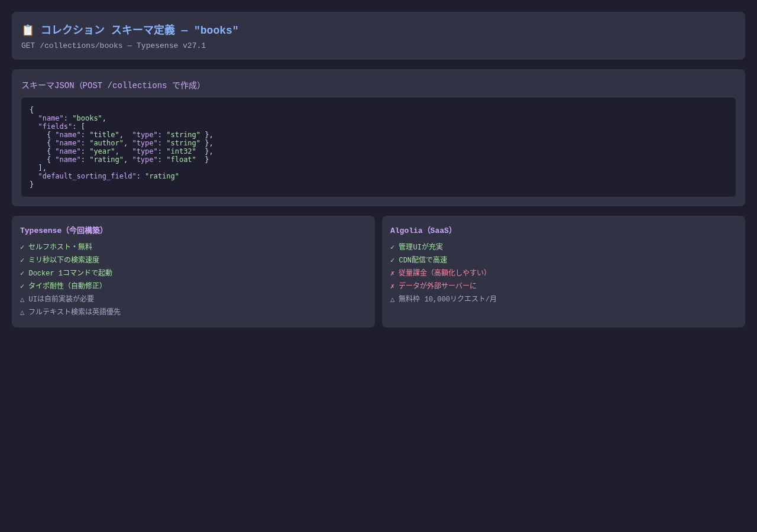Click the GET /collections/books subtitle line
The image size is (757, 532).
point(114,46)
